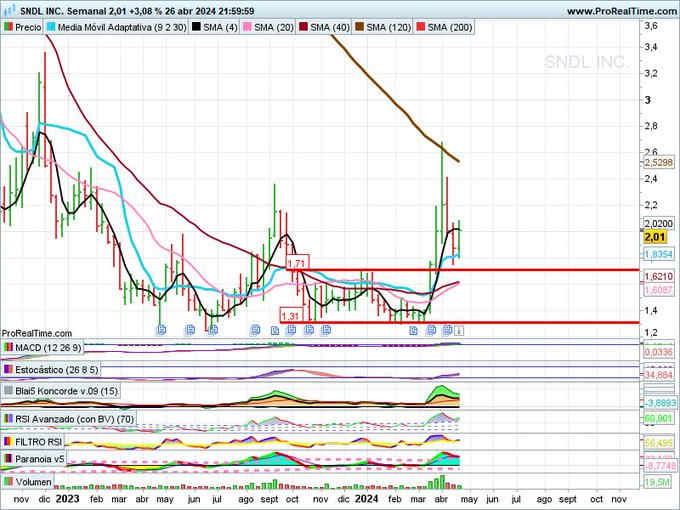This screenshot has height=510, width=680.
Task: Click the RSI Avanzado (con BV) (70) label
Action: pyautogui.click(x=75, y=419)
